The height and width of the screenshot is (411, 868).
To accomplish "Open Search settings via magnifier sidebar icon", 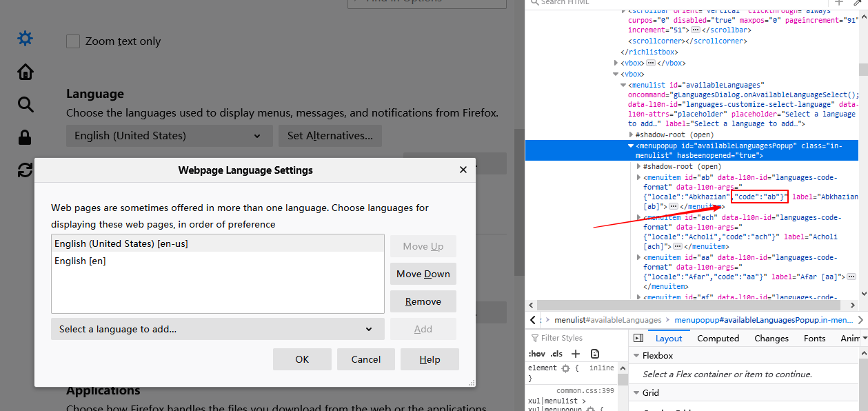I will 25,104.
